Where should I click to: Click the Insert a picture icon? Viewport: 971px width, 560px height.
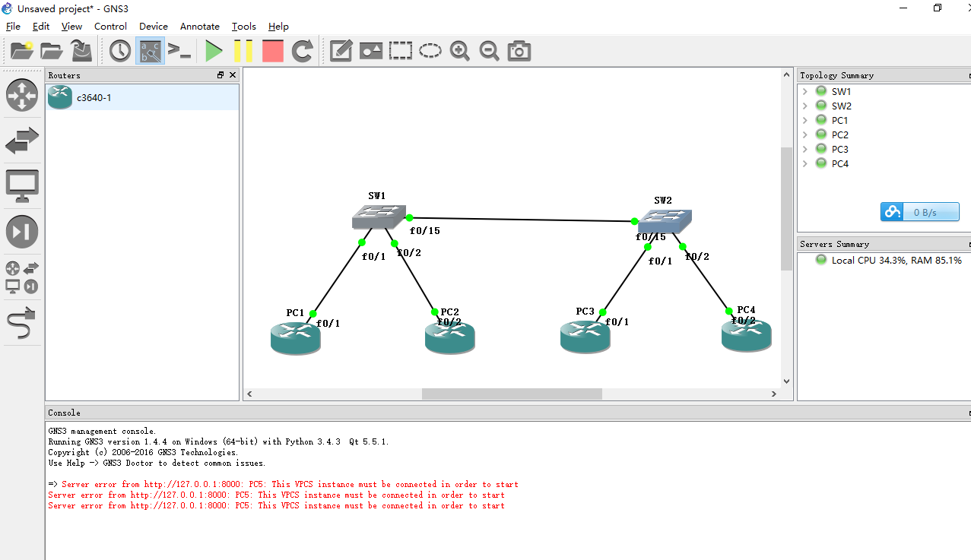pyautogui.click(x=371, y=51)
